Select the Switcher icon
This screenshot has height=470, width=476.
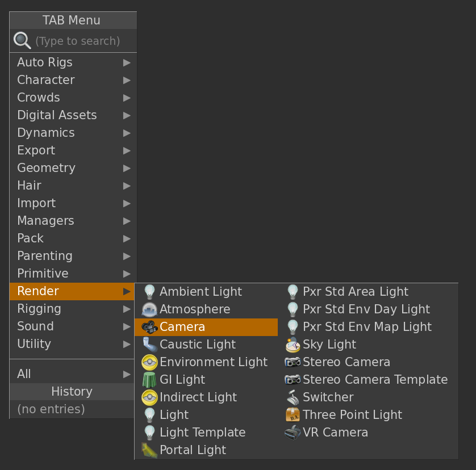[293, 397]
